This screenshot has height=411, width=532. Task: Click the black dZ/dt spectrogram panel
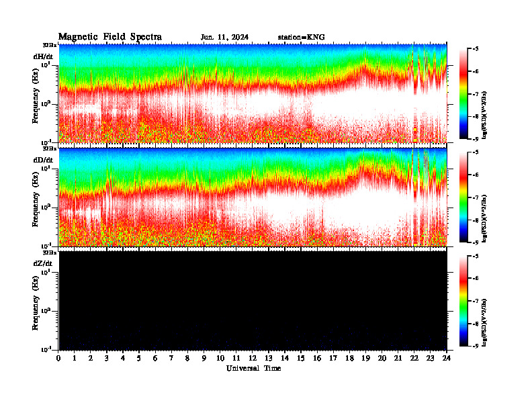pos(253,300)
